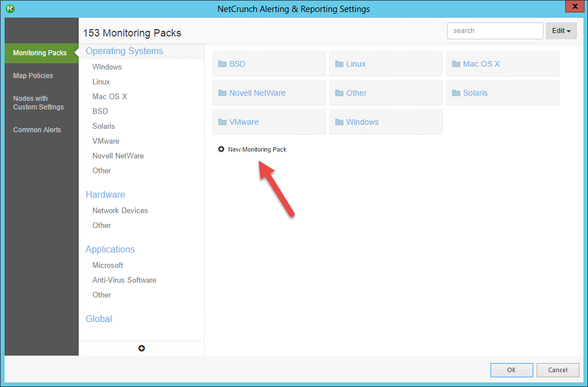Select Novell NetWare in category list

[118, 156]
